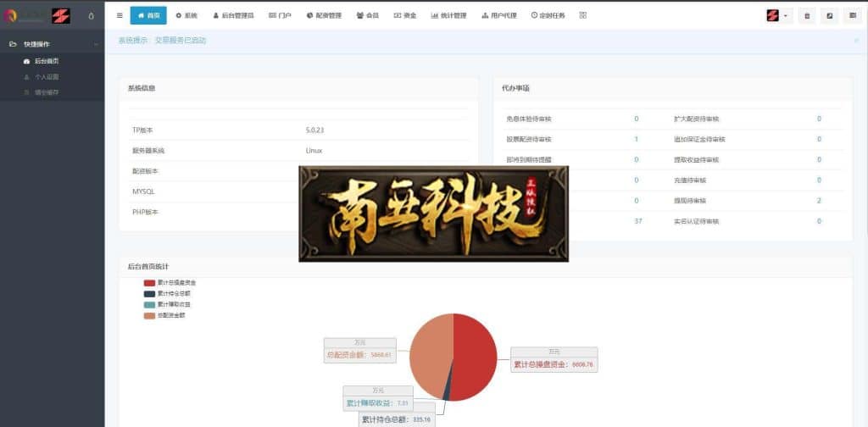Toggle the 累计总操盘资金 red legend swatch

pos(149,283)
